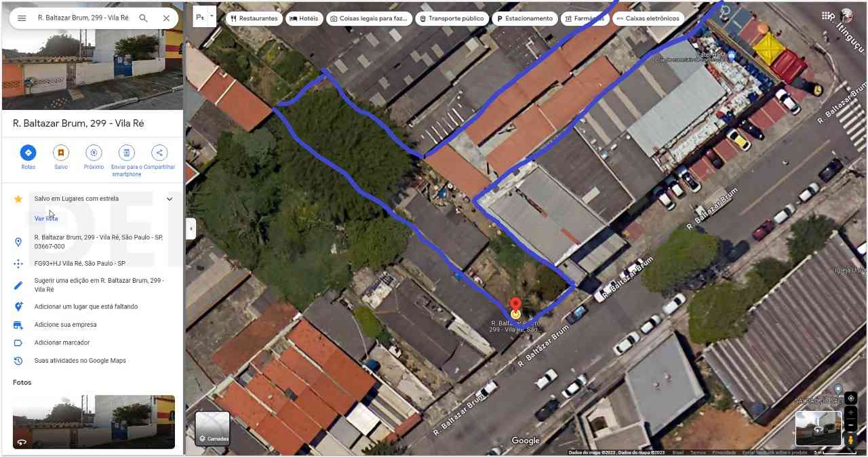Click the Compartilhar share icon
Viewport: 868px width, 457px height.
tap(159, 153)
